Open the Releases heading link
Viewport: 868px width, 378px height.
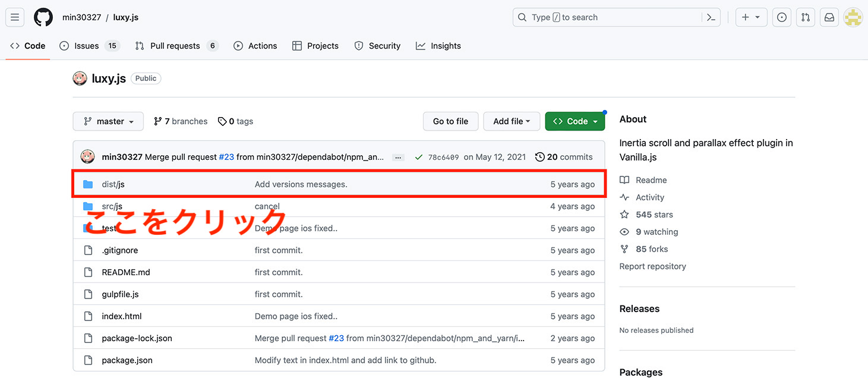pos(639,308)
